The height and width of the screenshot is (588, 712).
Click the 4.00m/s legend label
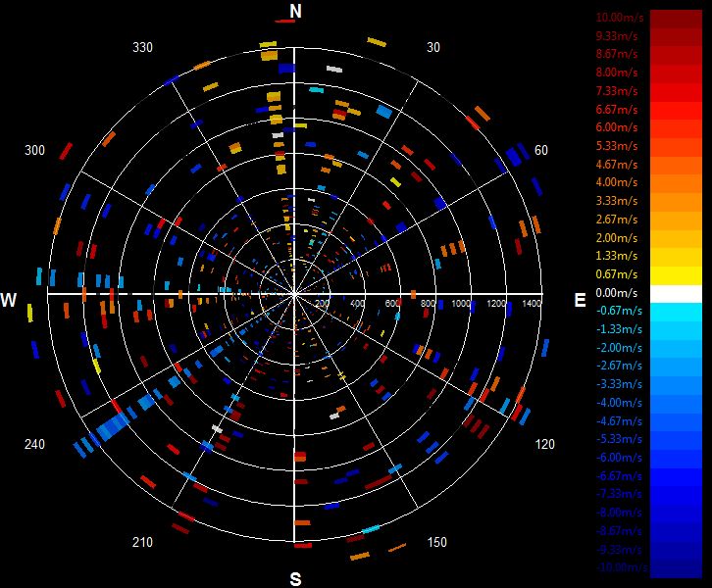617,182
